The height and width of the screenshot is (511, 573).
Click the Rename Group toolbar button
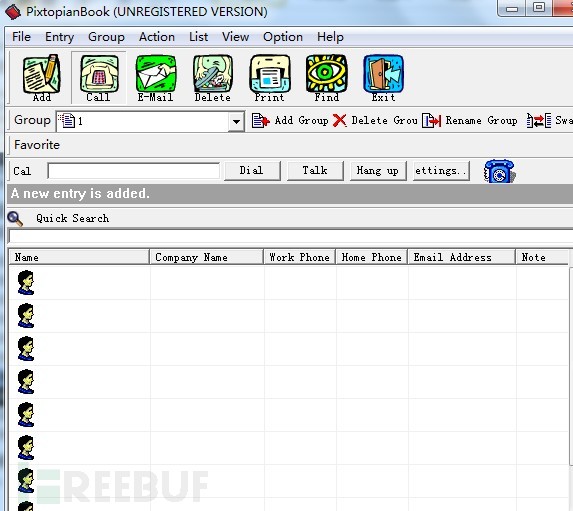pyautogui.click(x=470, y=121)
